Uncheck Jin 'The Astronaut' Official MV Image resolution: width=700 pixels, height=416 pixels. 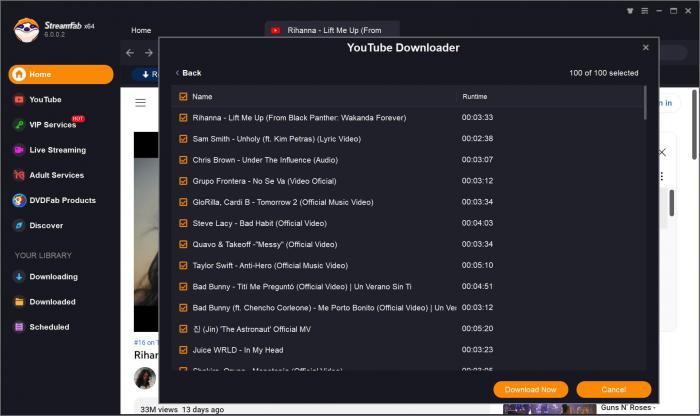(183, 329)
